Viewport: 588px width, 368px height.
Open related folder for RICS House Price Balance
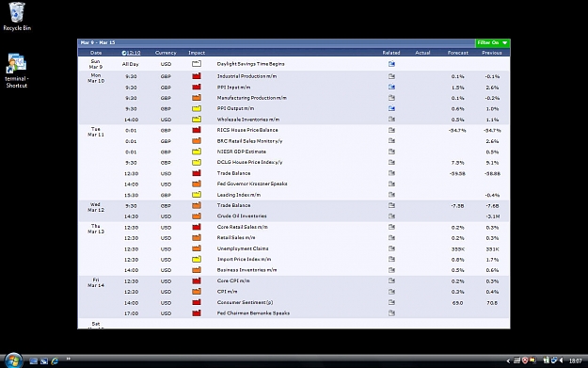click(x=391, y=130)
